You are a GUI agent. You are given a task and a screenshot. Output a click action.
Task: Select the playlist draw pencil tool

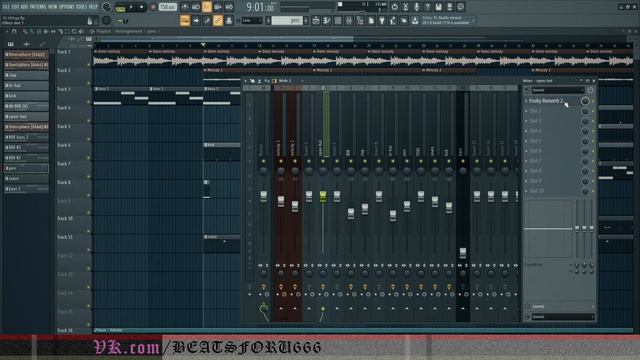tap(25, 31)
